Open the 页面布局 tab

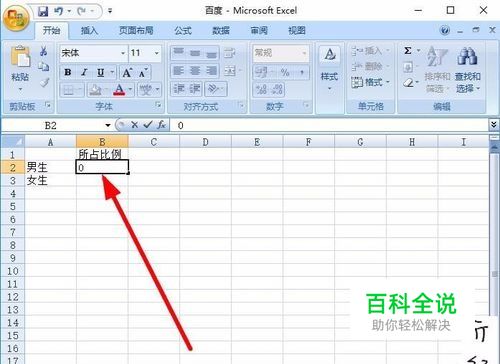coord(136,31)
